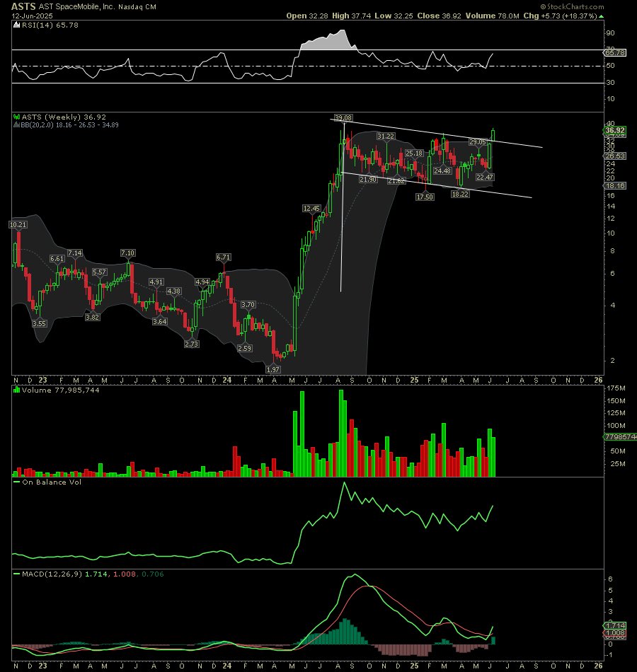Click the 10.21 price label

pos(18,224)
